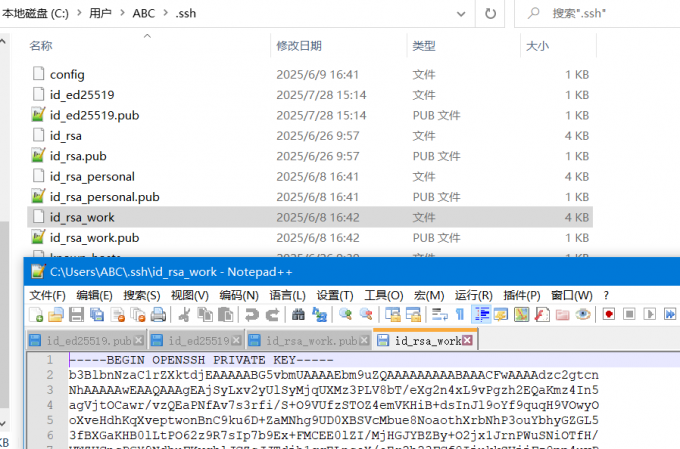Image resolution: width=680 pixels, height=449 pixels.
Task: Expand the chevron after 用户 in the address path
Action: point(122,13)
